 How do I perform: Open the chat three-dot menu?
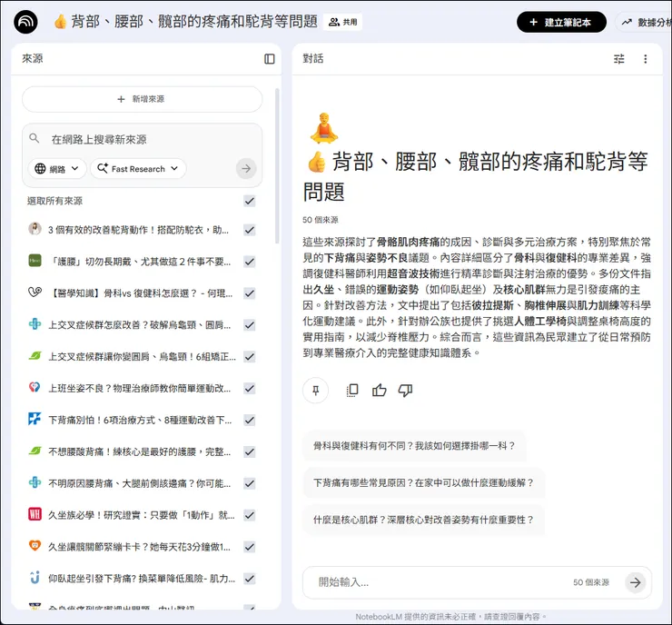coord(646,59)
